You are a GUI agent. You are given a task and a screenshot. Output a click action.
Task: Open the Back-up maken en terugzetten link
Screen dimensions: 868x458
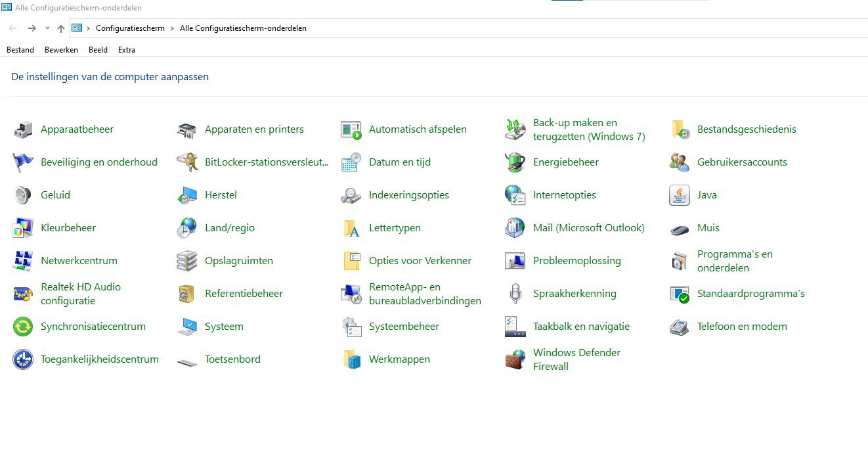pyautogui.click(x=589, y=129)
